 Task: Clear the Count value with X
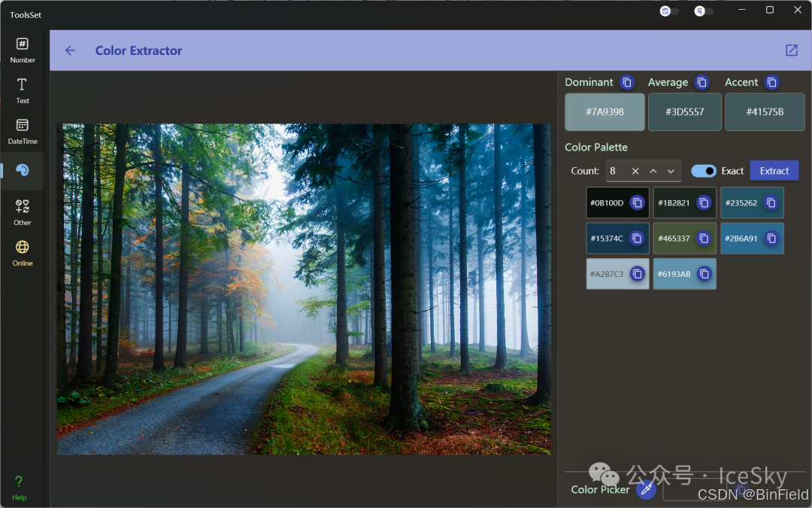coord(635,171)
